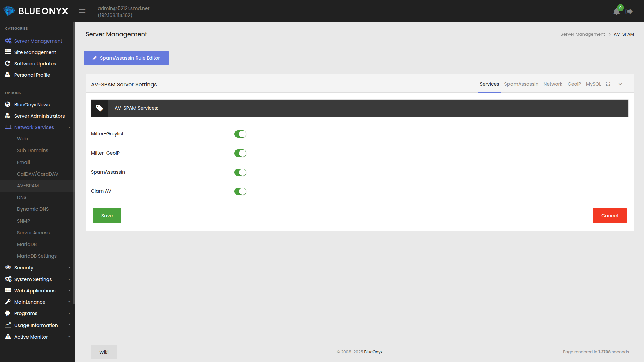Click Server Management breadcrumb link

tap(583, 34)
